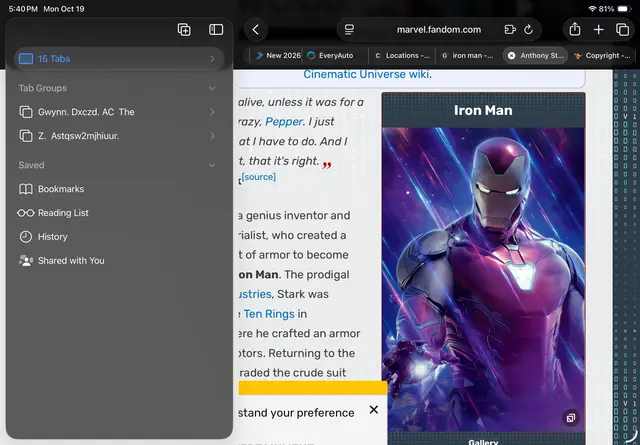
Task: Click the Gallery label below the image
Action: (x=483, y=442)
